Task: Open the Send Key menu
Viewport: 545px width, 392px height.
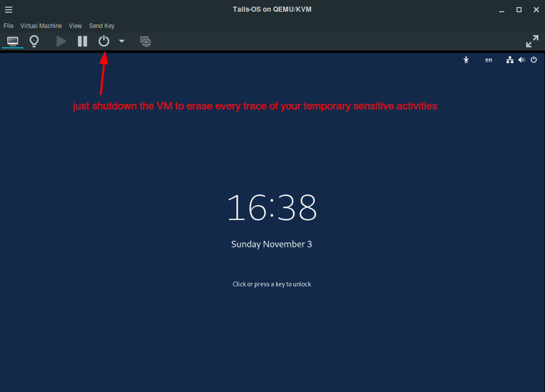Action: (102, 26)
